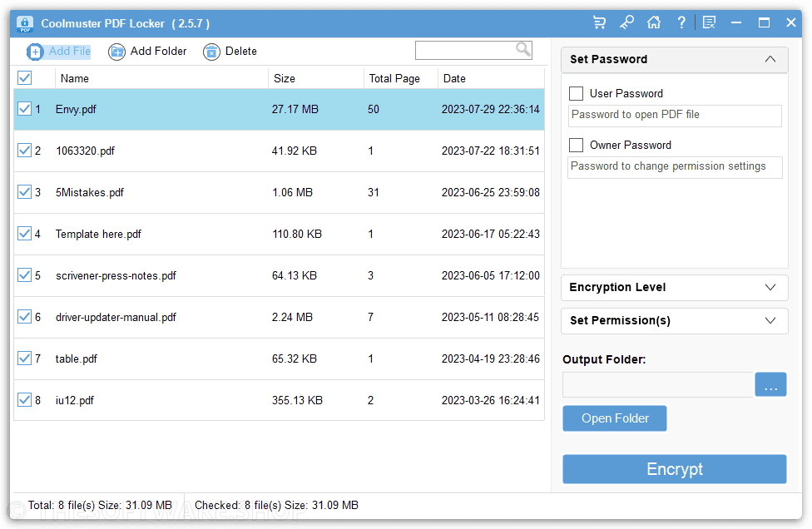Click the date 2023-05-11 08:28:45
The width and height of the screenshot is (812, 529).
tap(490, 317)
